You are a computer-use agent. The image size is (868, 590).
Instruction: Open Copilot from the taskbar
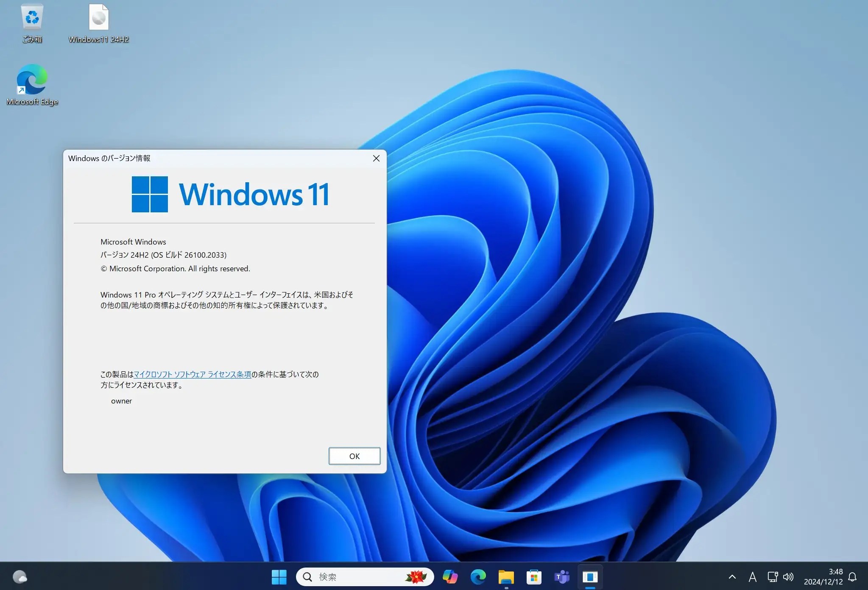point(450,577)
